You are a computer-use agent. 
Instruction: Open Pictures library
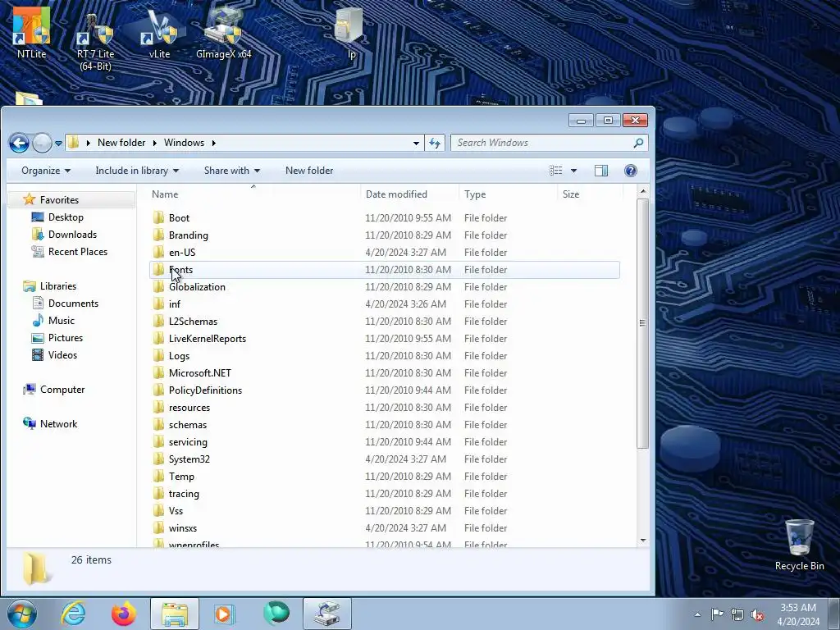[66, 337]
